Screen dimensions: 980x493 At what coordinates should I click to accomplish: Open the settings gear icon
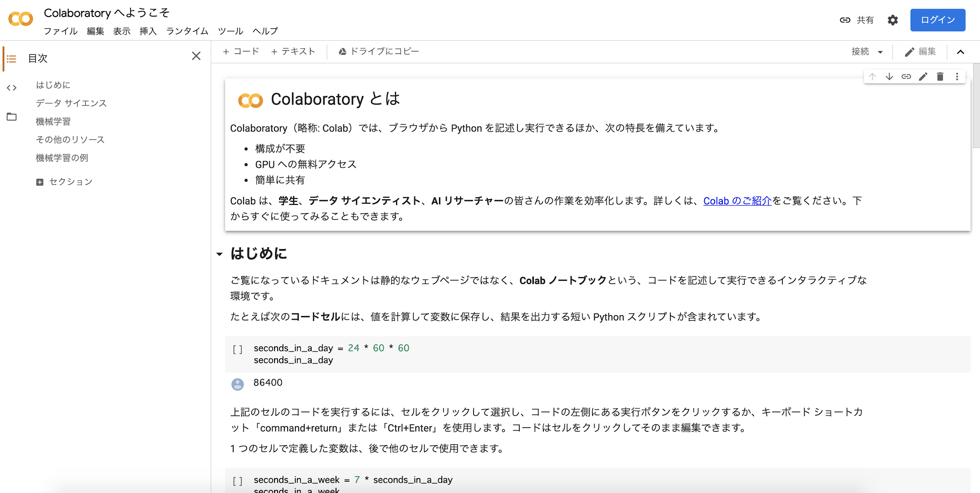click(893, 20)
